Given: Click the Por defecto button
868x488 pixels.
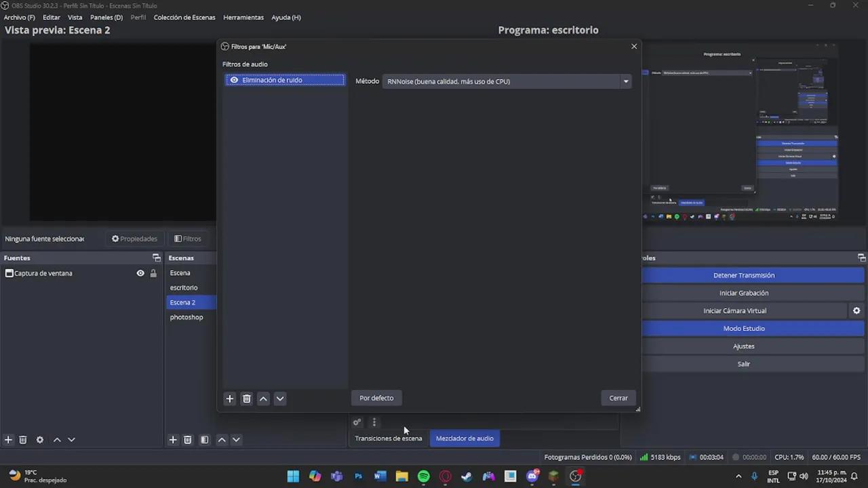Looking at the screenshot, I should [x=376, y=398].
